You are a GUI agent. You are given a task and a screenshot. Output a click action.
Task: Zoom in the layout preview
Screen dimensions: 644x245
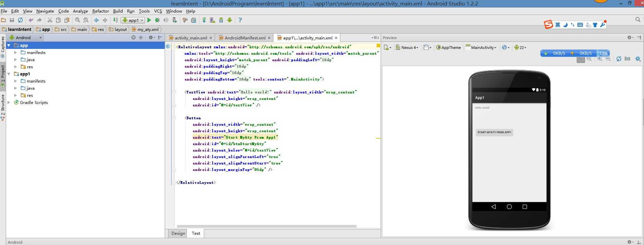600,59
